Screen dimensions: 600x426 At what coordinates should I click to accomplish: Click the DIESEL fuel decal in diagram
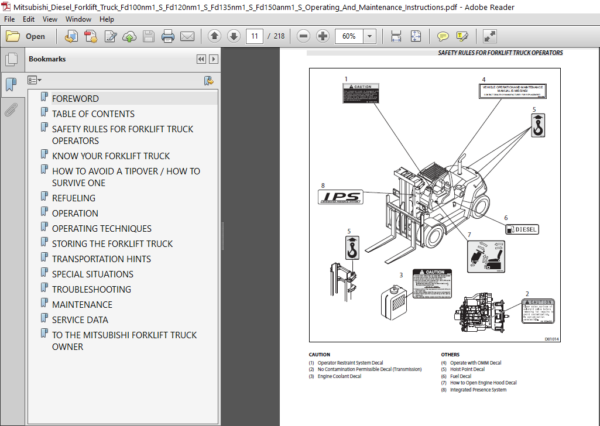[522, 229]
